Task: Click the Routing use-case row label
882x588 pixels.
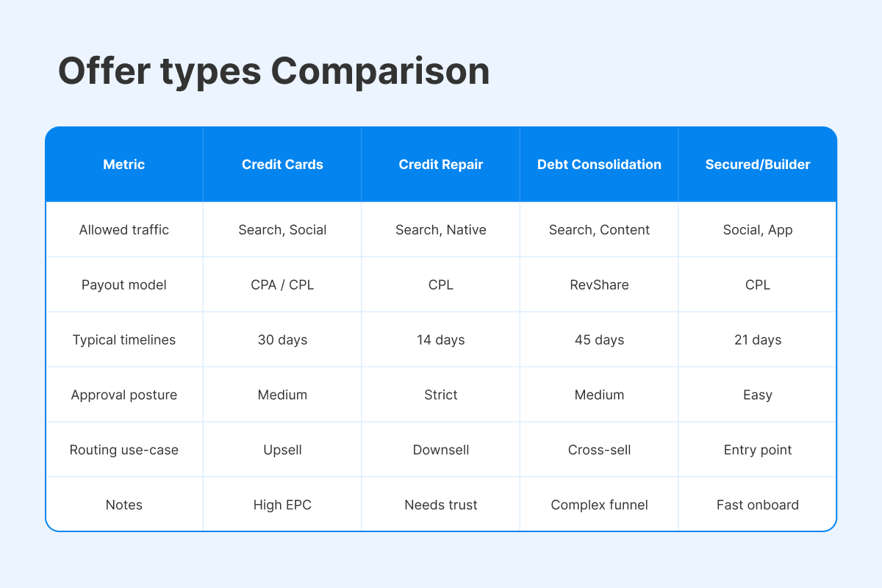Action: (124, 450)
